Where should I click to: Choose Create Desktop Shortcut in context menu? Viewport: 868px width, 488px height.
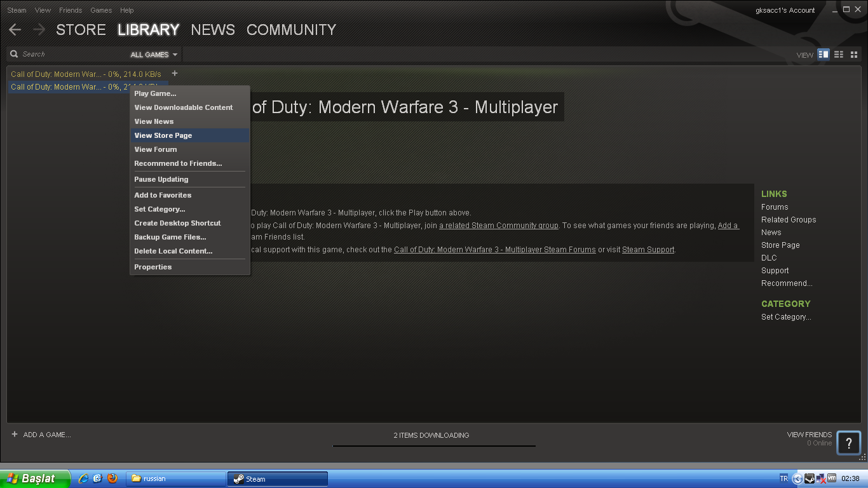tap(189, 223)
